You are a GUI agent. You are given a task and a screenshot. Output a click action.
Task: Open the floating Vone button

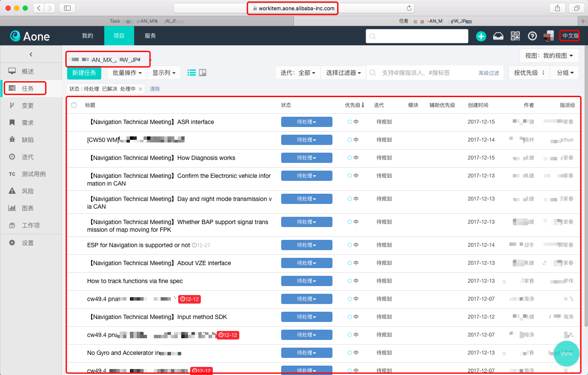pyautogui.click(x=566, y=353)
